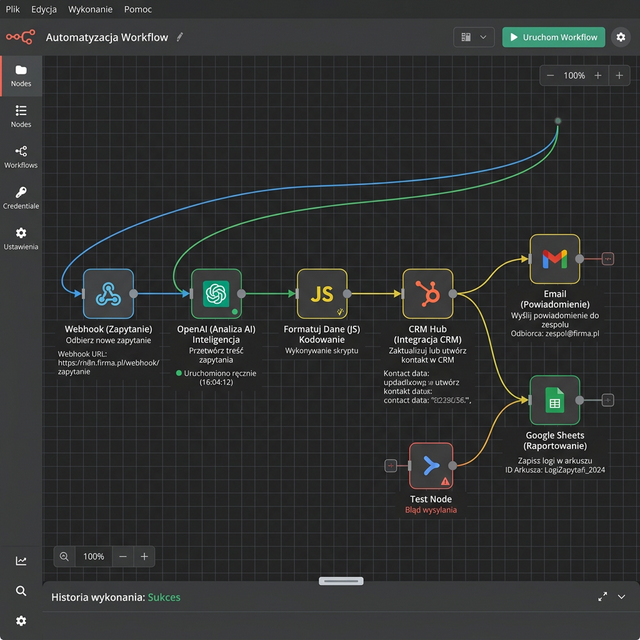Open analytics chart icon in sidebar
The height and width of the screenshot is (640, 640).
click(21, 561)
